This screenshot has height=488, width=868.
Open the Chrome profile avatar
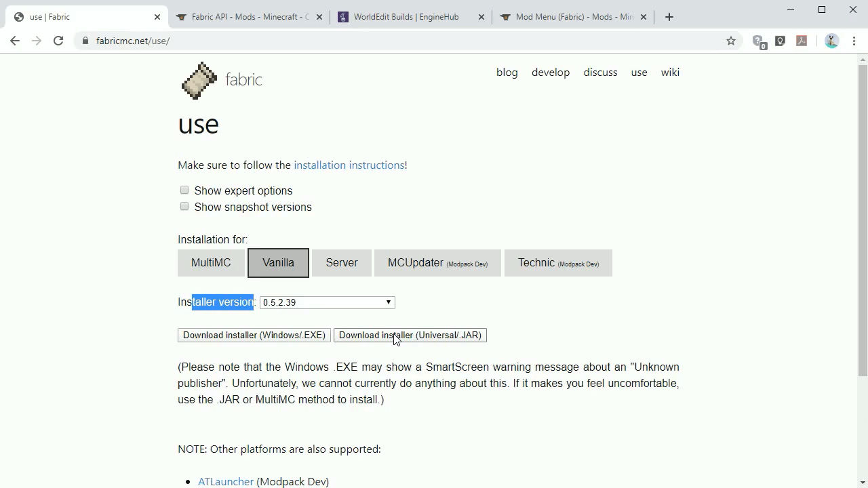click(x=831, y=41)
